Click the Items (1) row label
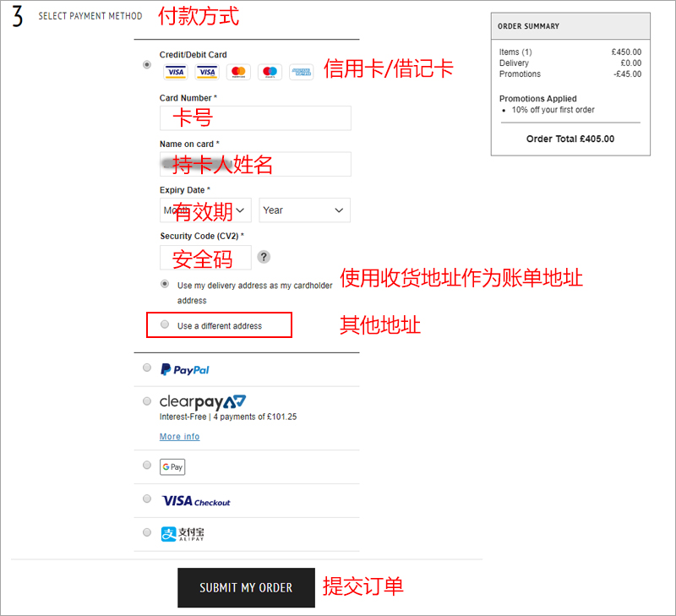Viewport: 676px width, 616px height. tap(515, 52)
